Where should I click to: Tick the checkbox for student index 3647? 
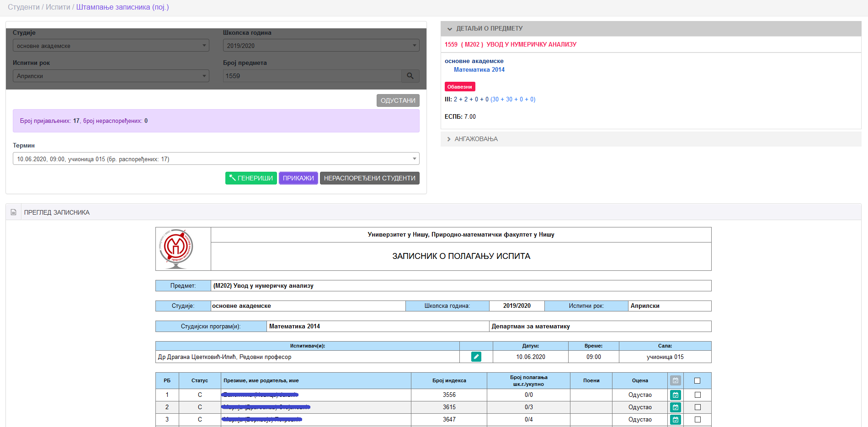coord(697,420)
